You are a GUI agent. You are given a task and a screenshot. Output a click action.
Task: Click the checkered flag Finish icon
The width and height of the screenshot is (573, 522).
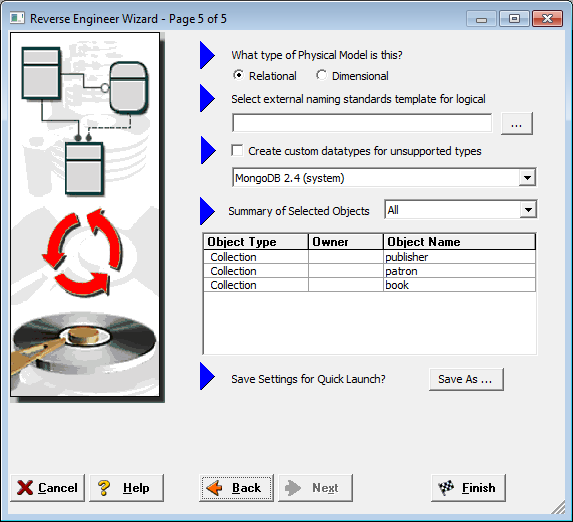(446, 488)
